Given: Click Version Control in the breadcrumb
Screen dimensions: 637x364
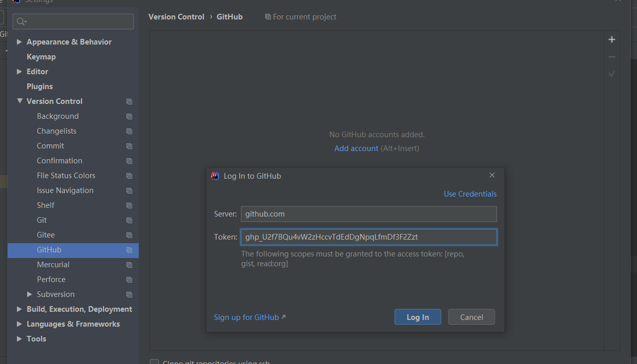Looking at the screenshot, I should click(x=176, y=17).
